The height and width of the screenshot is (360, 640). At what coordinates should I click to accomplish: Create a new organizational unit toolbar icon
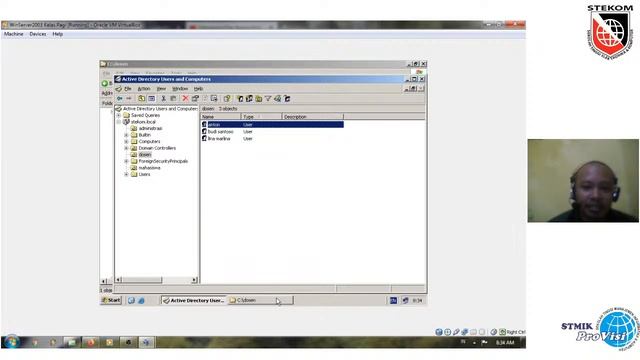coord(258,99)
